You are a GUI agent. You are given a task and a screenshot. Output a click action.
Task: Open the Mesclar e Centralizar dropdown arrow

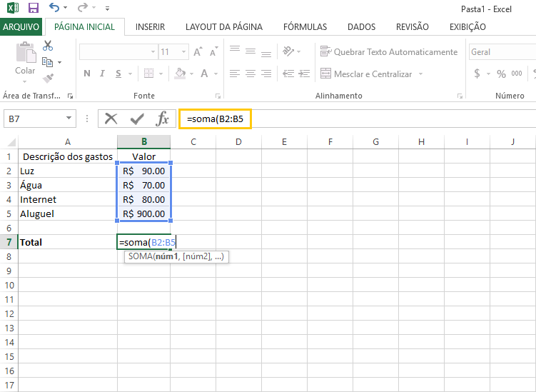click(420, 74)
